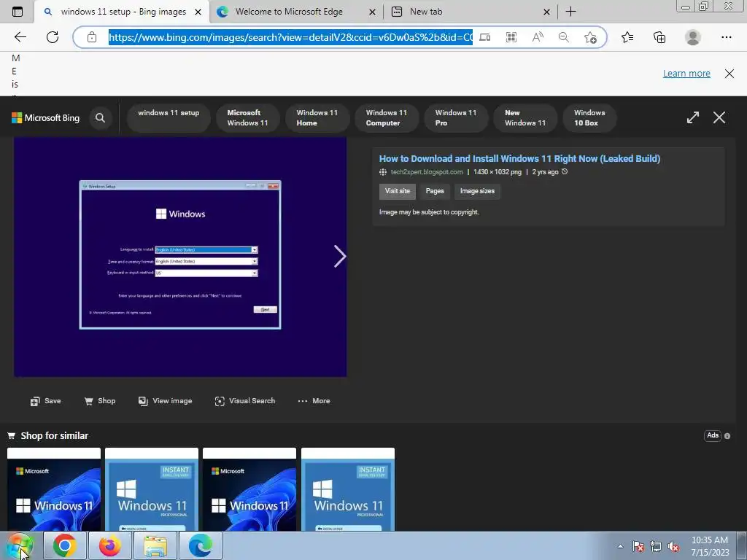This screenshot has height=560, width=747.
Task: Click the address bar URL field
Action: (x=290, y=37)
